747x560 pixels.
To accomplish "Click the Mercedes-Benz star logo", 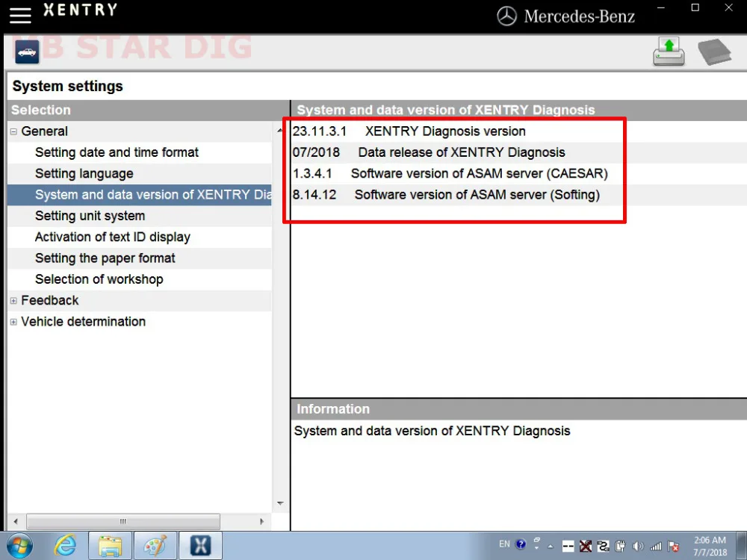I will (506, 16).
